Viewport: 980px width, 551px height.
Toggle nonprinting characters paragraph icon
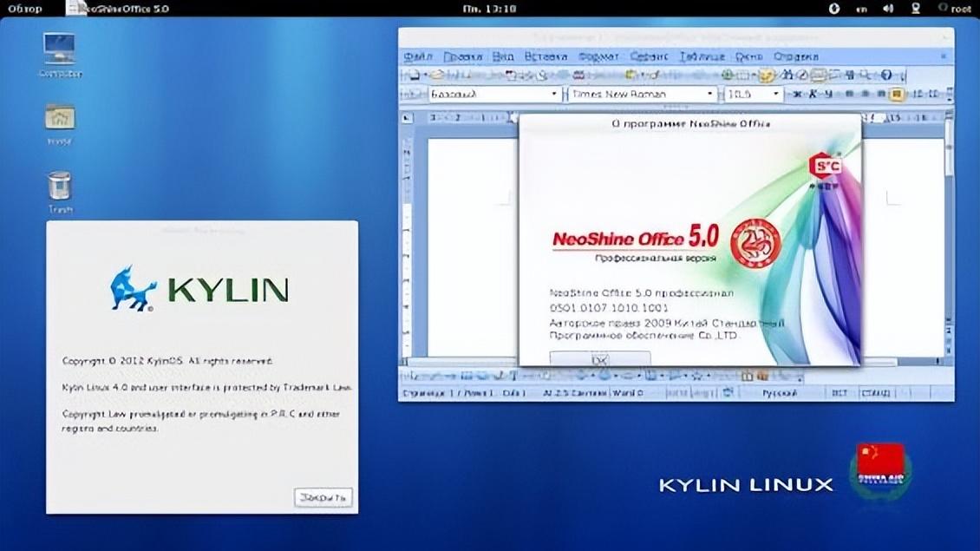pos(850,75)
